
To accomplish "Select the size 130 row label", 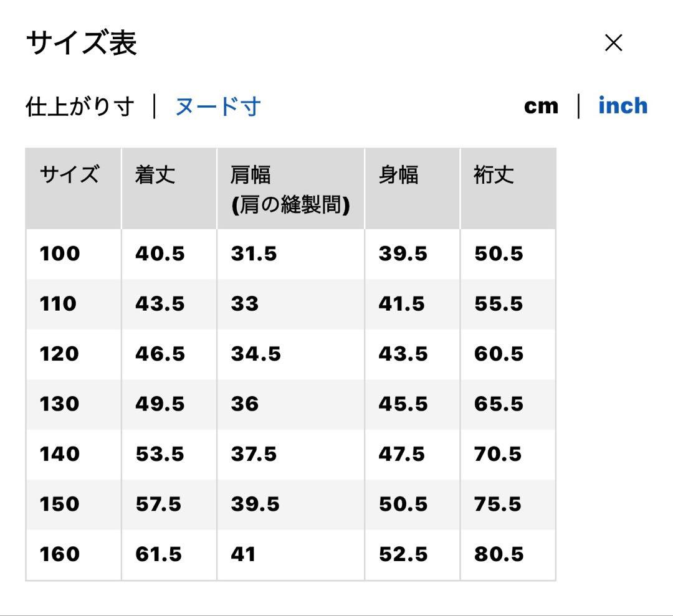I will coord(60,404).
